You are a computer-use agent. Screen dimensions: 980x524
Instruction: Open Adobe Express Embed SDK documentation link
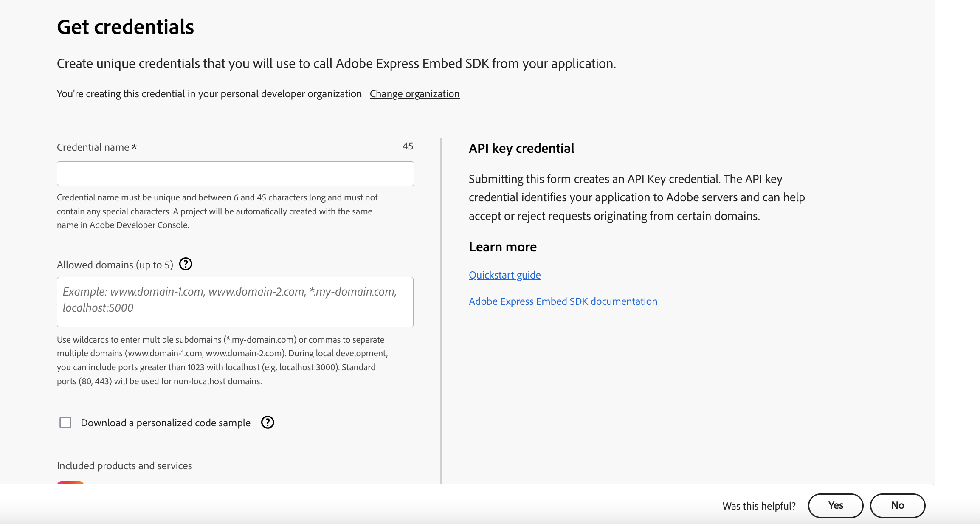pyautogui.click(x=563, y=301)
